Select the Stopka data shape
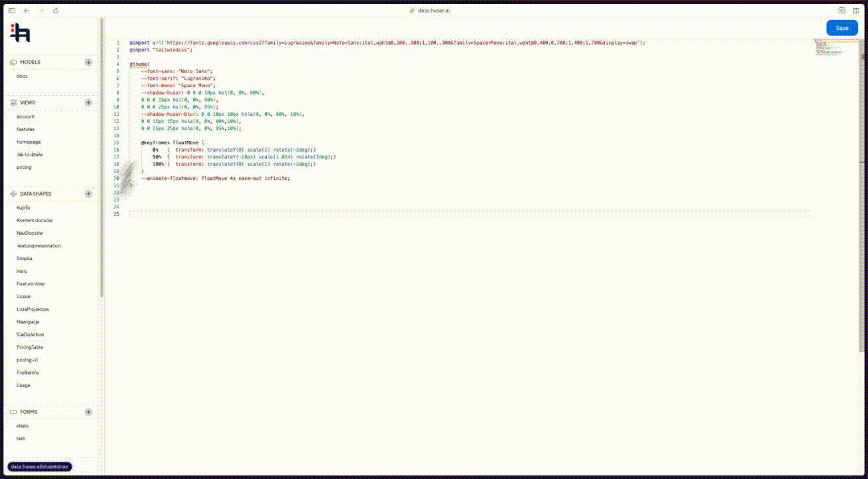868x479 pixels. [x=25, y=258]
